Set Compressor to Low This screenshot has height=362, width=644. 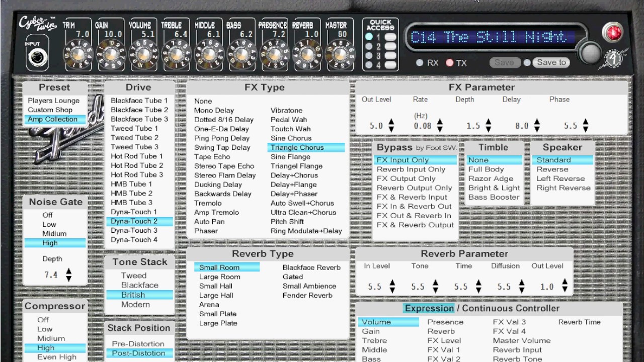point(45,329)
